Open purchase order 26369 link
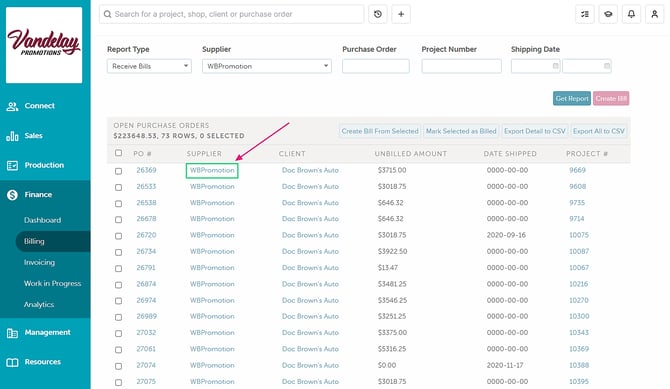670x389 pixels. pyautogui.click(x=146, y=170)
